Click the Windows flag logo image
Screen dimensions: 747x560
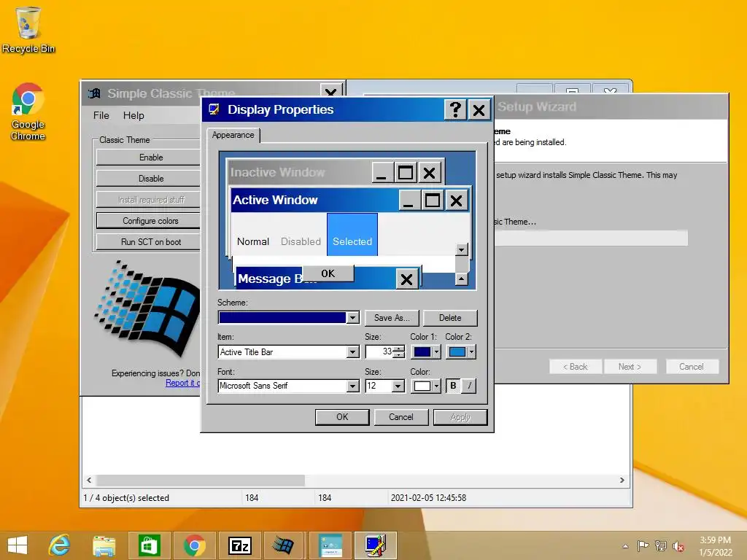pos(147,308)
